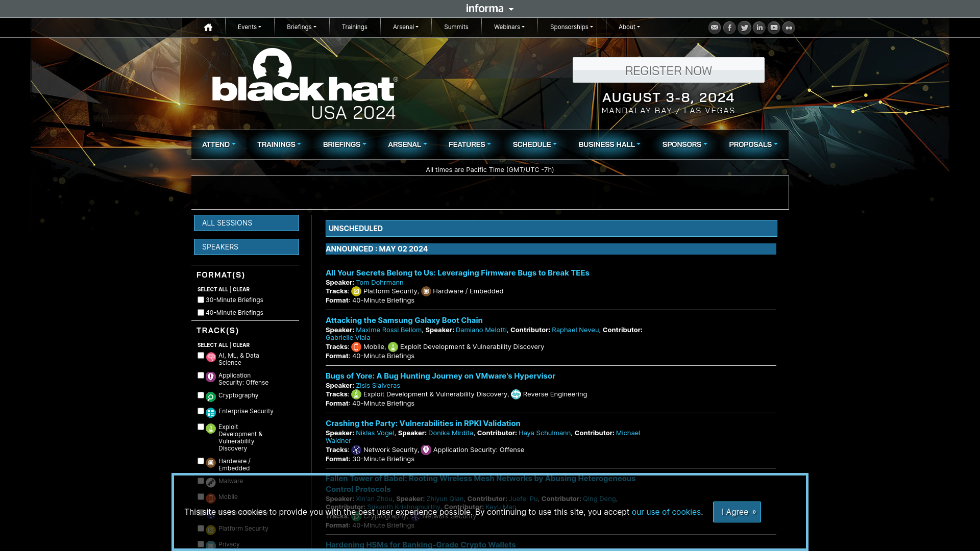Screen dimensions: 980x551
Task: Click the Application Security: Offense sidebar icon
Action: pos(211,378)
